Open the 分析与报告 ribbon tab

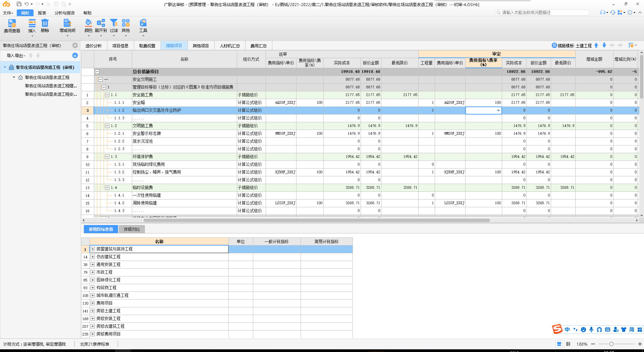tap(65, 13)
